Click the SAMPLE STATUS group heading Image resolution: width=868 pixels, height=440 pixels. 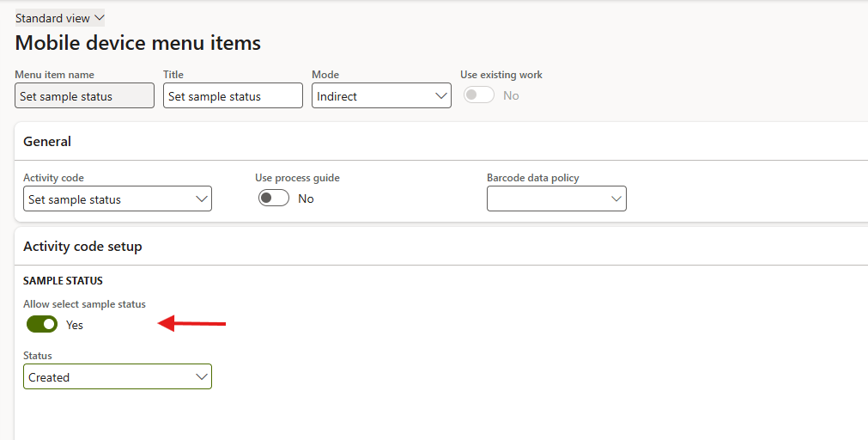[x=63, y=281]
